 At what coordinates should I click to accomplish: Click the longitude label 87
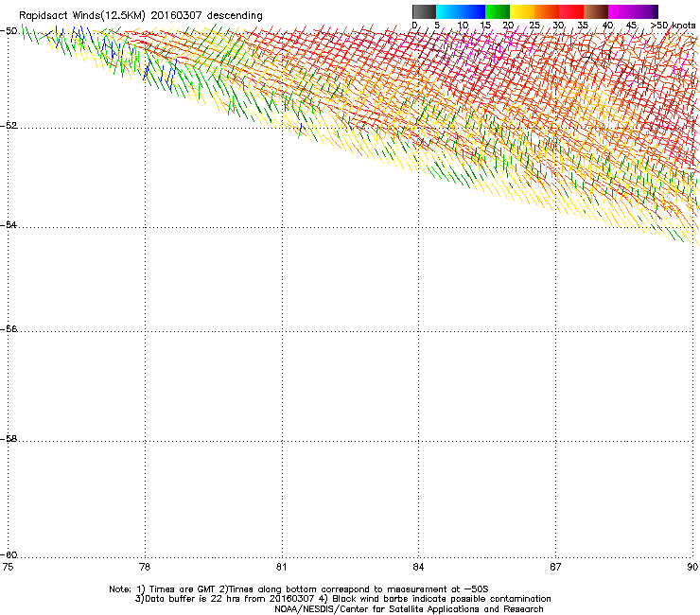click(555, 567)
